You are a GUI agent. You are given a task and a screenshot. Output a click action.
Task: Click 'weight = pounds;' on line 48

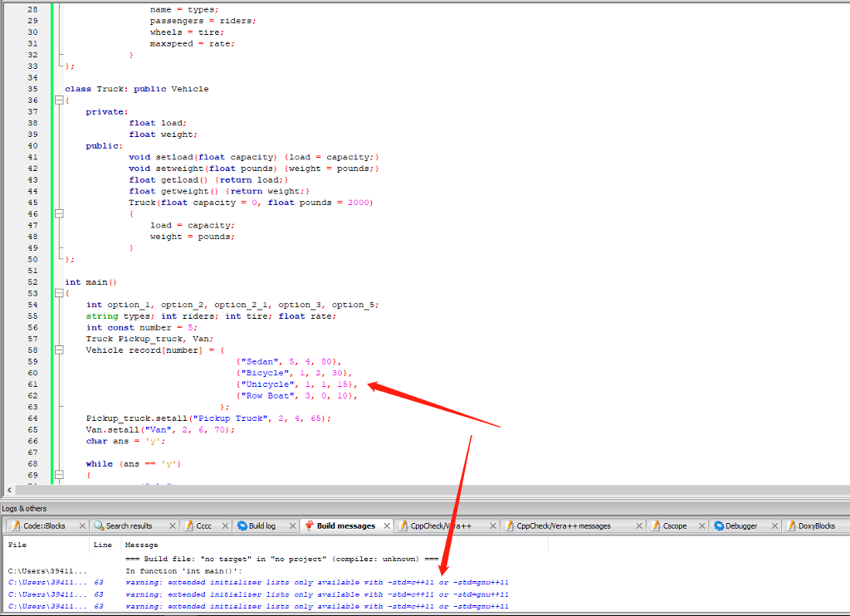pos(193,237)
